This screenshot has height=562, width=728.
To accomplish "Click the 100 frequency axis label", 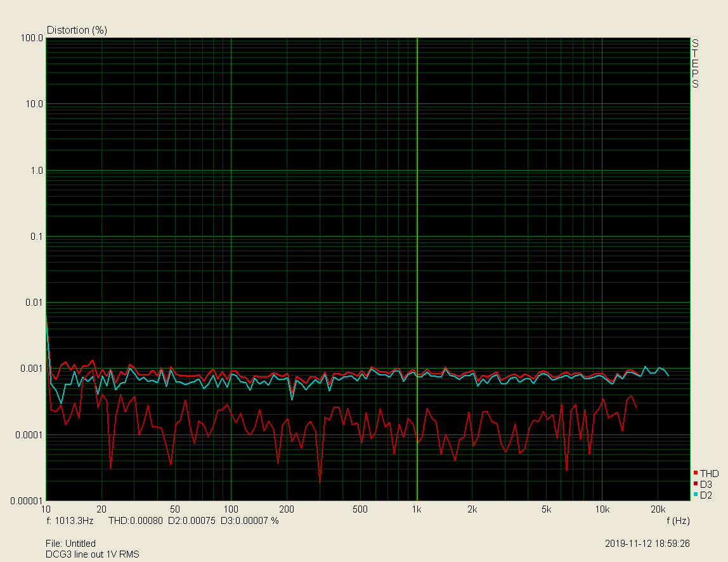I will pos(231,509).
